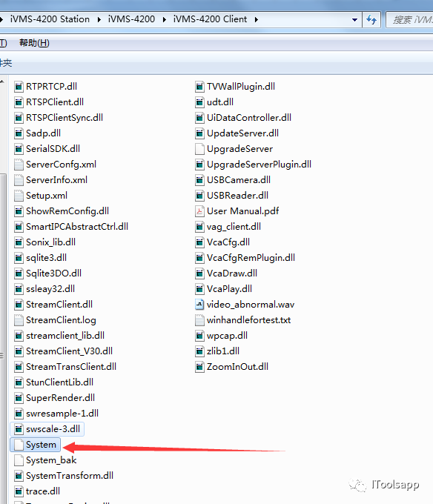The image size is (433, 504).
Task: Select the video_abnormal.wav audio file icon
Action: pos(199,305)
